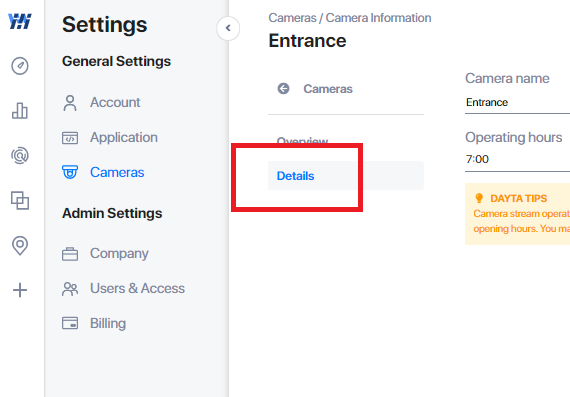Click the Dayta logo icon
This screenshot has height=397, width=570.
[20, 21]
